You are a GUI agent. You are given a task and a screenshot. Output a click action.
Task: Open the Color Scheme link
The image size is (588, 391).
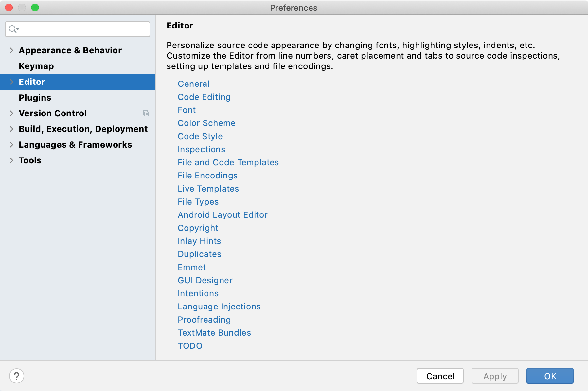[x=207, y=123]
